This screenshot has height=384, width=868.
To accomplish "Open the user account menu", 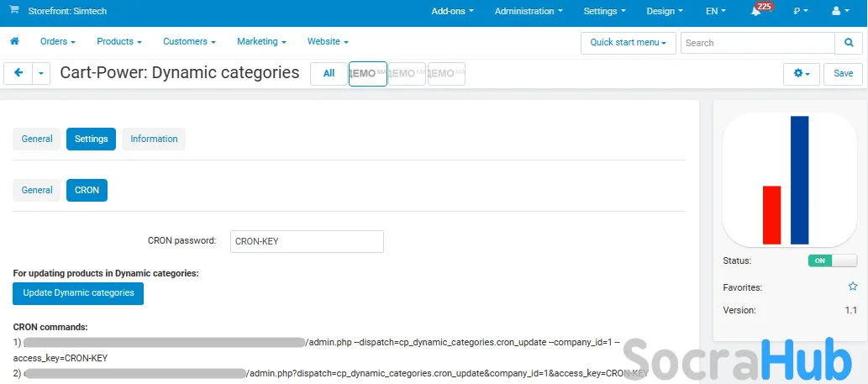I will click(840, 11).
